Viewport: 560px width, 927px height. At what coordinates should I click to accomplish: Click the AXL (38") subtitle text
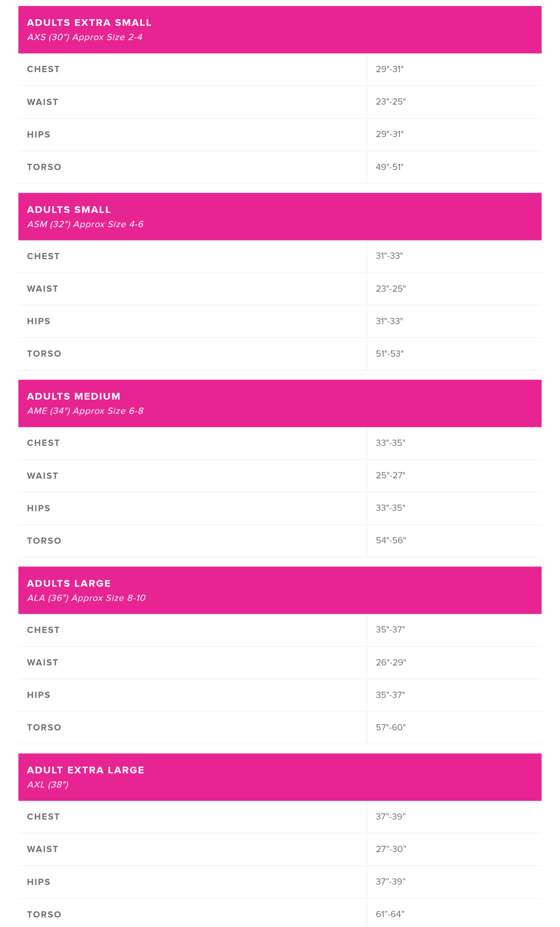pyautogui.click(x=48, y=784)
